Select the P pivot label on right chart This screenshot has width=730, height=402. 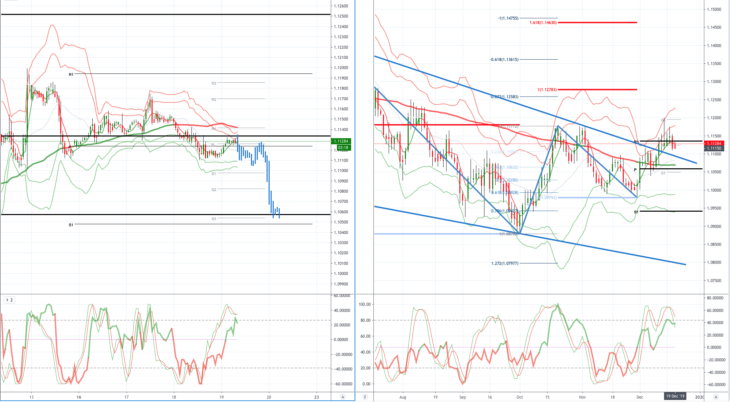point(635,170)
